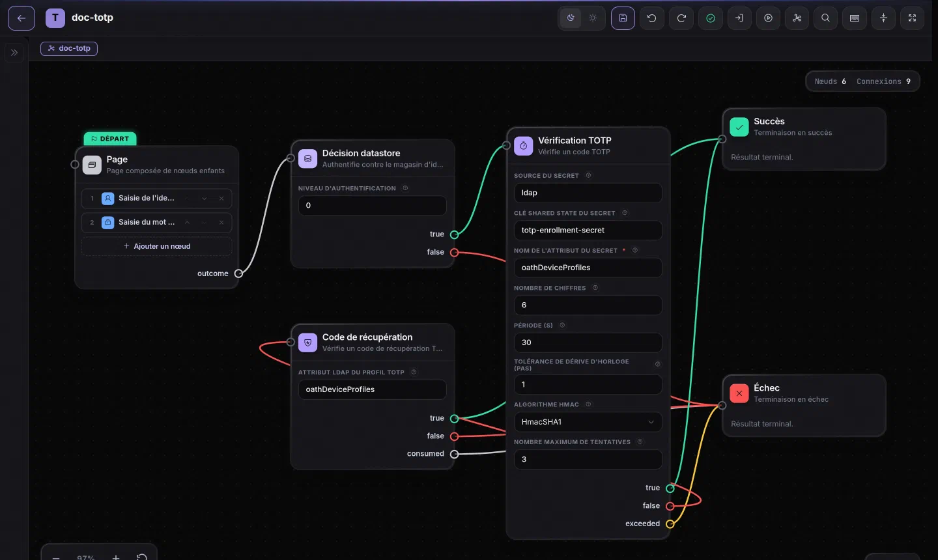This screenshot has height=560, width=938.
Task: Click the user icon of Saisie de l'ide... row
Action: (x=108, y=198)
